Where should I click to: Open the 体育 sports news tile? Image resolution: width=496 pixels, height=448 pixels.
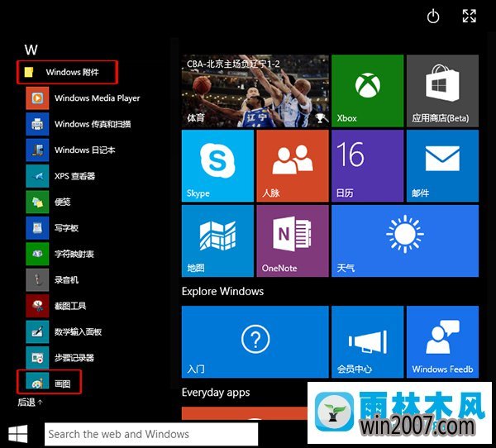tap(255, 91)
